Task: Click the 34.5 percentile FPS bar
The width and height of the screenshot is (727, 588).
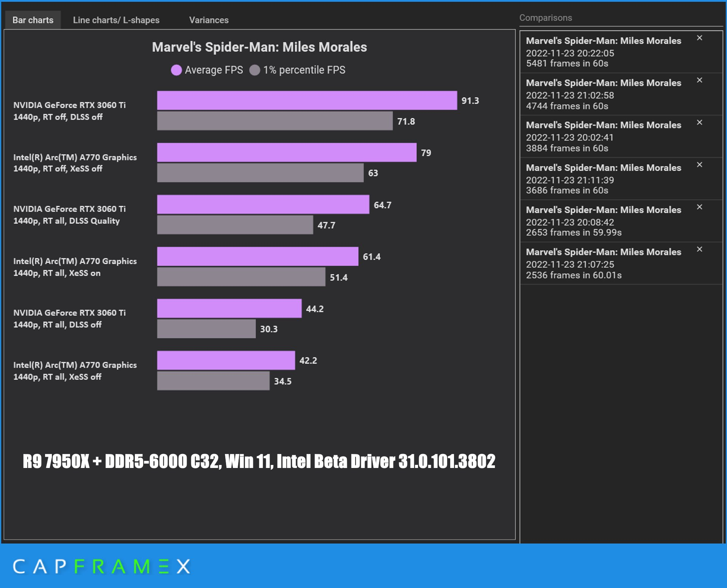Action: 213,381
